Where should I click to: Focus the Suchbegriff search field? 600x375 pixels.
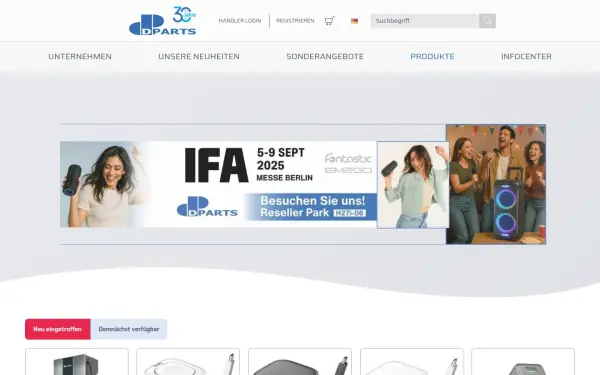click(x=424, y=21)
